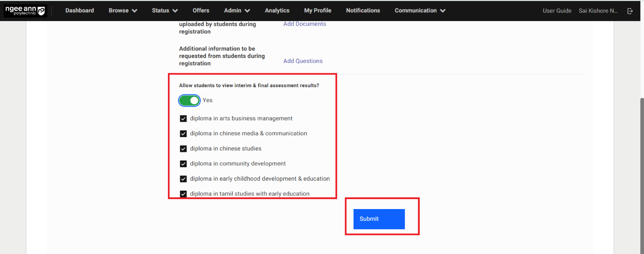Click the logout icon in the header
The height and width of the screenshot is (254, 644).
point(630,11)
